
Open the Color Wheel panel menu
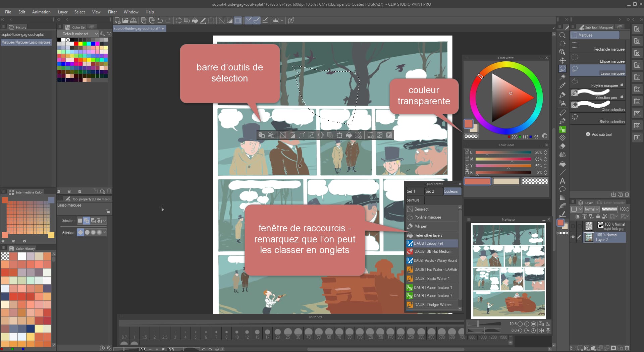[466, 58]
